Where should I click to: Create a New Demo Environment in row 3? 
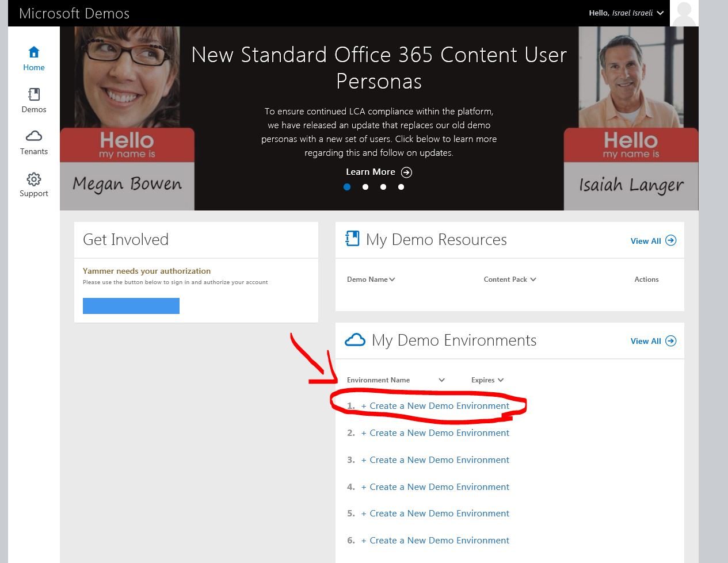coord(435,460)
